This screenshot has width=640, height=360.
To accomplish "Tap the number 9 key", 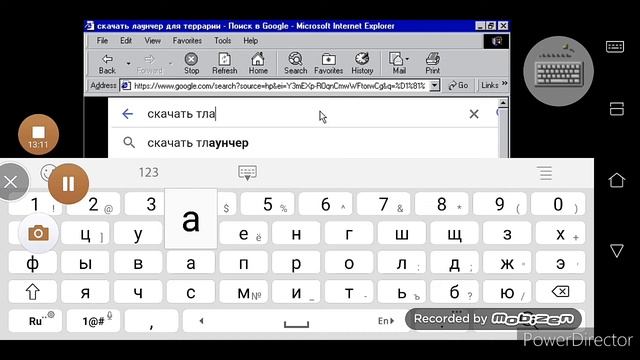I will (x=500, y=204).
